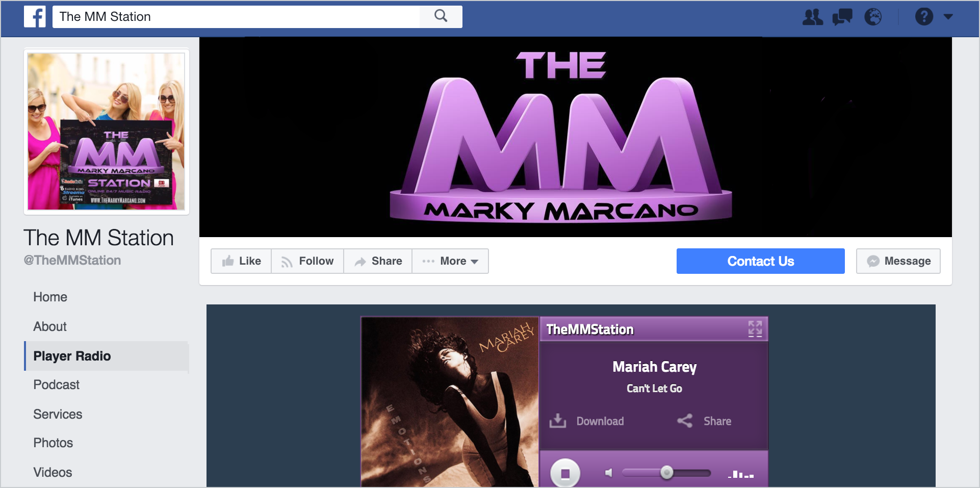Click the TheMMStation player header title

[x=590, y=329]
